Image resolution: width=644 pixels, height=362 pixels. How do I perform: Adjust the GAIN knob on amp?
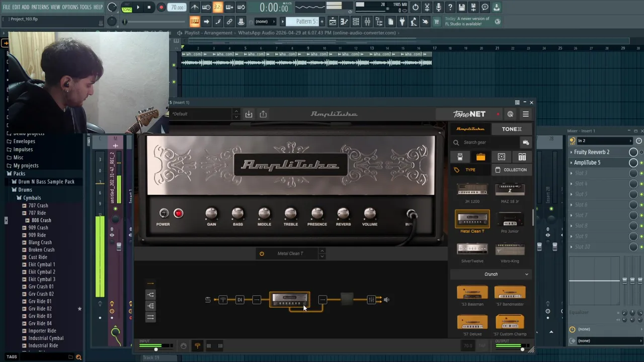pos(211,214)
